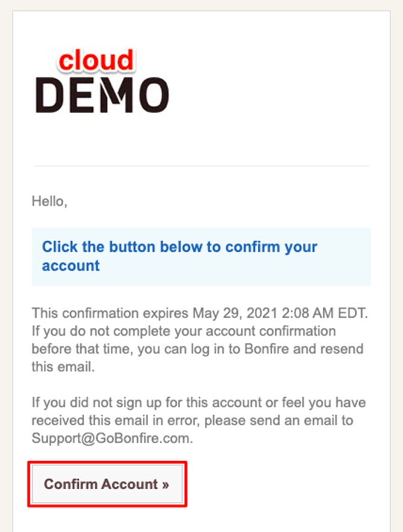Select the blue heading 'Click the button below'
Viewport: 403px width, 532px height.
tap(180, 256)
